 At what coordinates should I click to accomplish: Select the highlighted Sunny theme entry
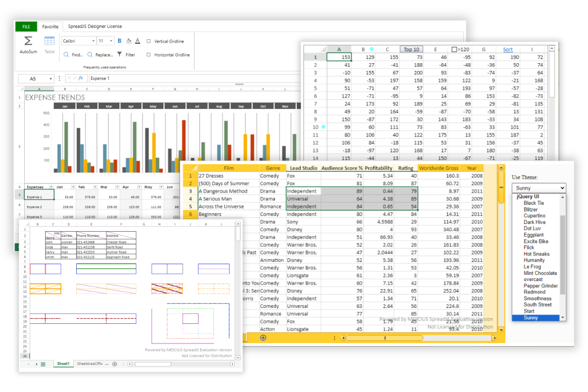(x=536, y=318)
